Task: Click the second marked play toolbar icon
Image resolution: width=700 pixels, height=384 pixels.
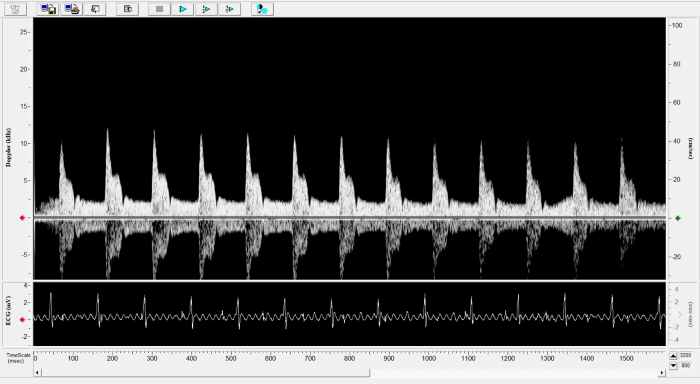Action: [x=229, y=9]
